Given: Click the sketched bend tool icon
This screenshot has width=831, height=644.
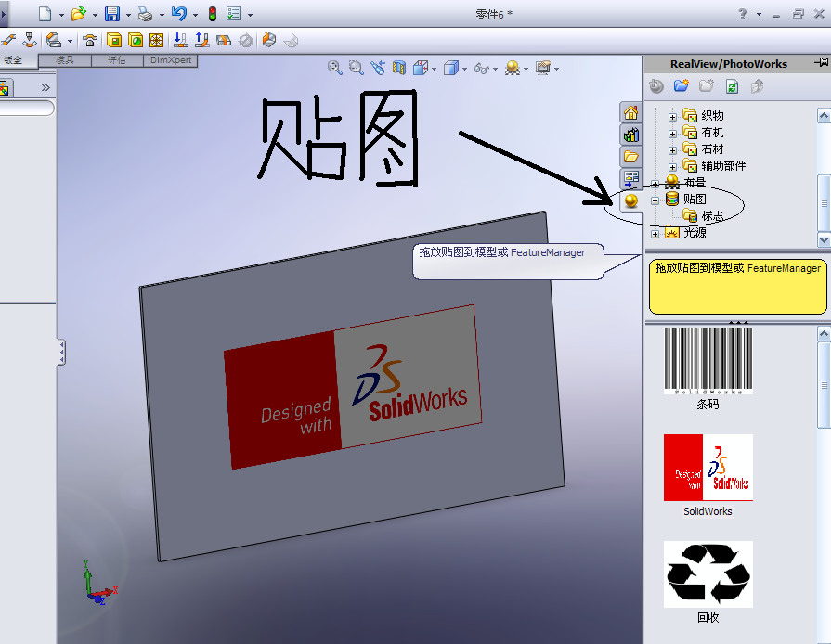Looking at the screenshot, I should 30,40.
